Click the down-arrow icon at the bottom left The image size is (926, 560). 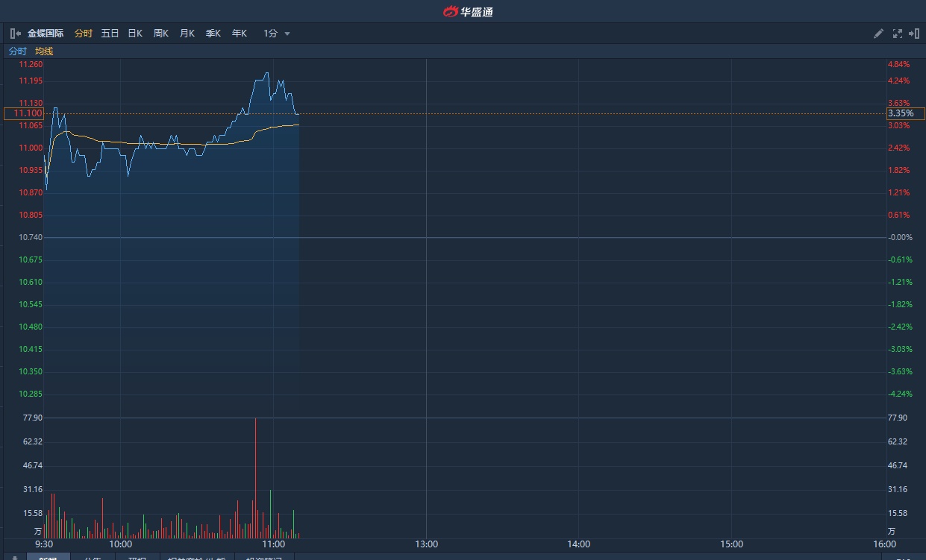pyautogui.click(x=14, y=558)
